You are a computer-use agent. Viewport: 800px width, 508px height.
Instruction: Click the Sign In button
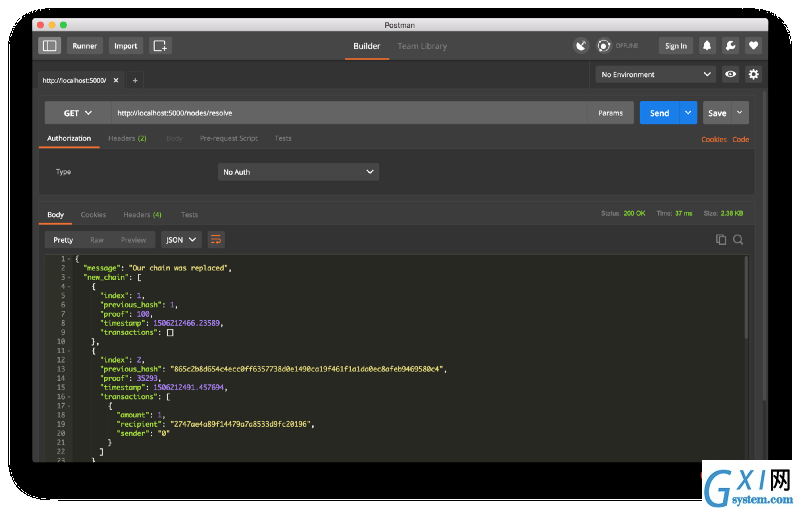point(676,45)
